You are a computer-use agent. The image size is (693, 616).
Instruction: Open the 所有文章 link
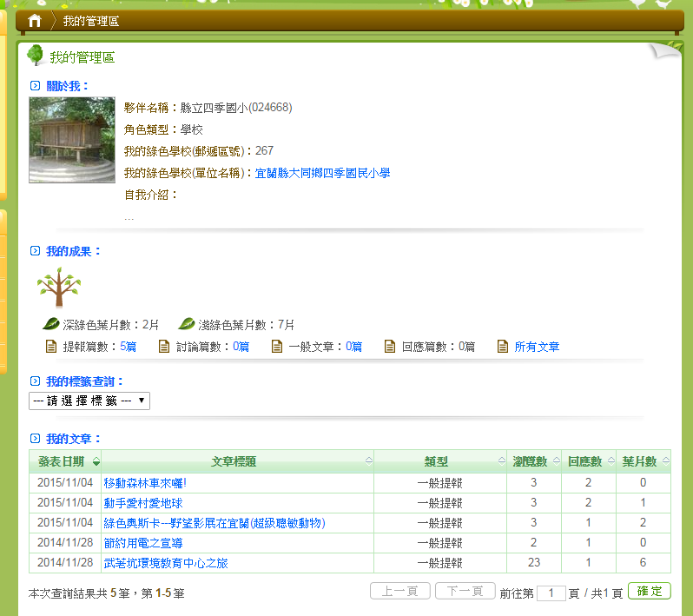click(537, 347)
